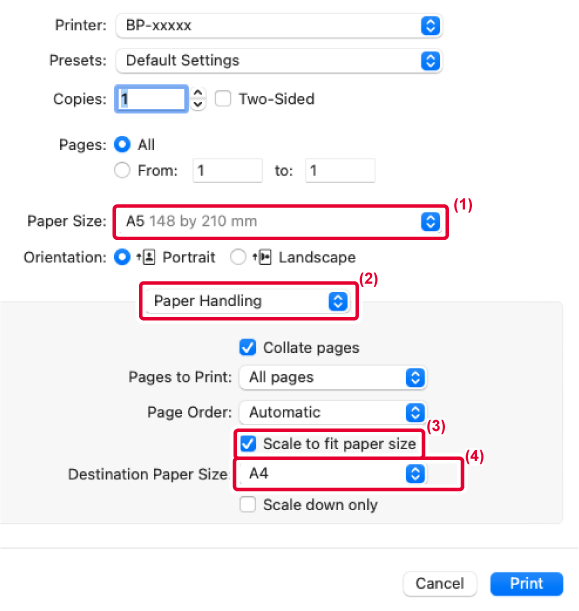Click the portrait orientation page icon
This screenshot has width=579, height=611.
(x=147, y=257)
